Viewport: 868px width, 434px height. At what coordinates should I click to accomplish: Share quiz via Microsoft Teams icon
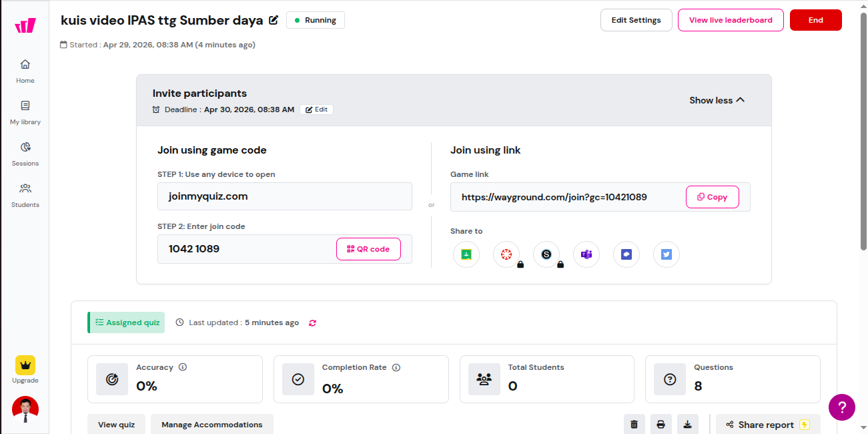tap(586, 254)
